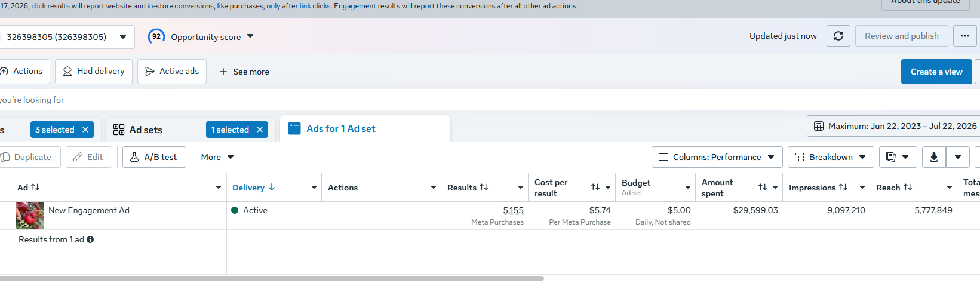Open the reports icon dropdown

(x=898, y=157)
